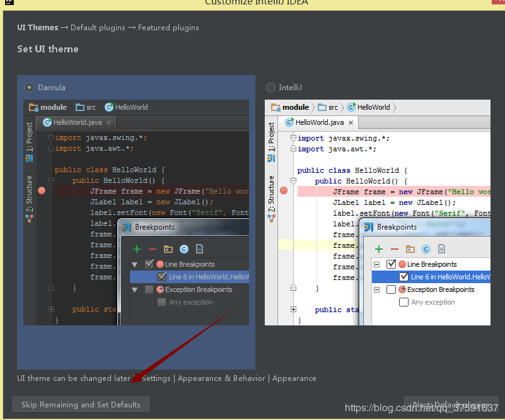Toggle Exception Breakpoints checkbox in Darcula preview

click(x=149, y=289)
